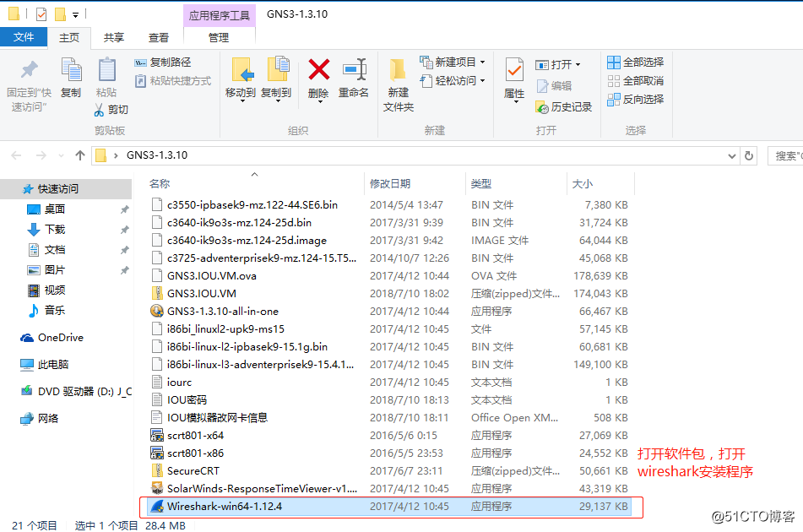Click in the search box
The height and width of the screenshot is (532, 803).
785,155
